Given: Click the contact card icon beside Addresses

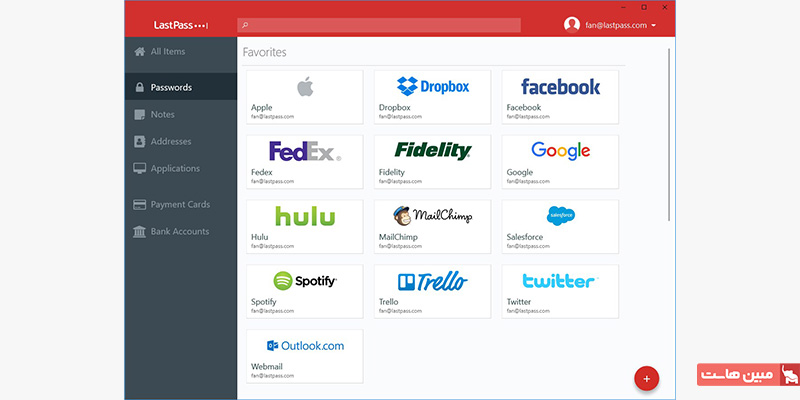Looking at the screenshot, I should 139,141.
